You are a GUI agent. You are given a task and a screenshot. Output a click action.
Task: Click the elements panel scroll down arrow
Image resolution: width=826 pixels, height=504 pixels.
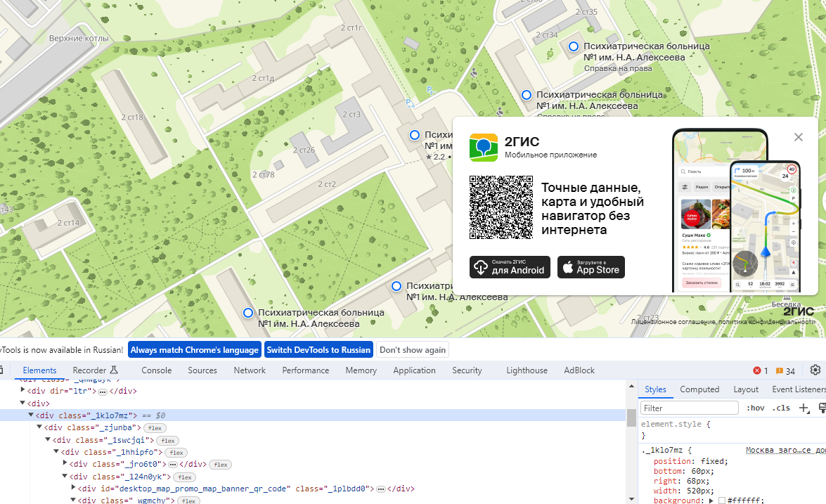(631, 499)
